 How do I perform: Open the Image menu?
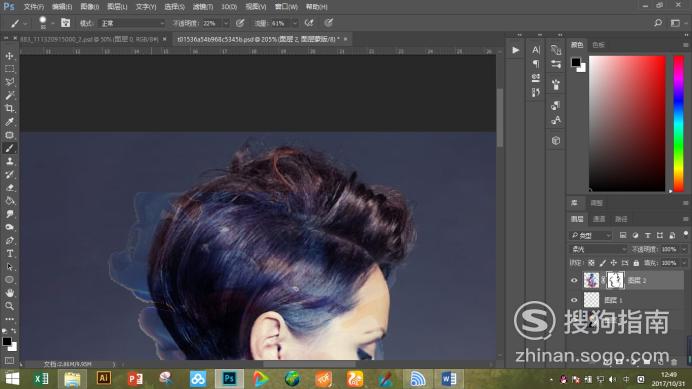pos(90,7)
